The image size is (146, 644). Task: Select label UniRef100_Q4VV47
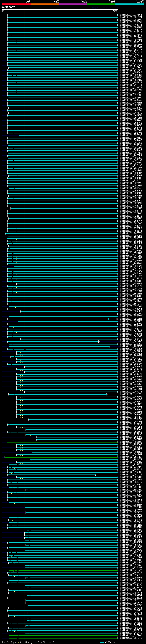point(131,366)
